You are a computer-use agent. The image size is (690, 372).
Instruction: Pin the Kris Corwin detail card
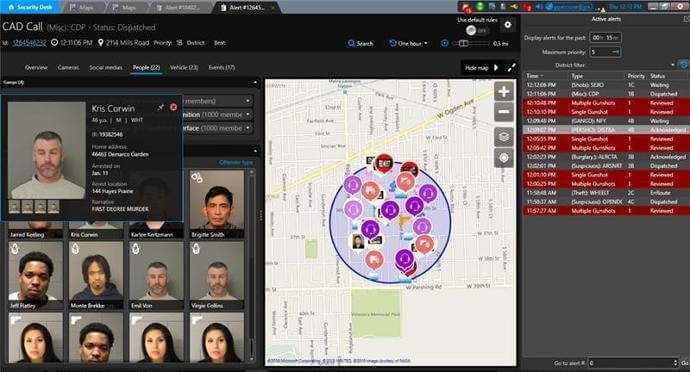(161, 107)
